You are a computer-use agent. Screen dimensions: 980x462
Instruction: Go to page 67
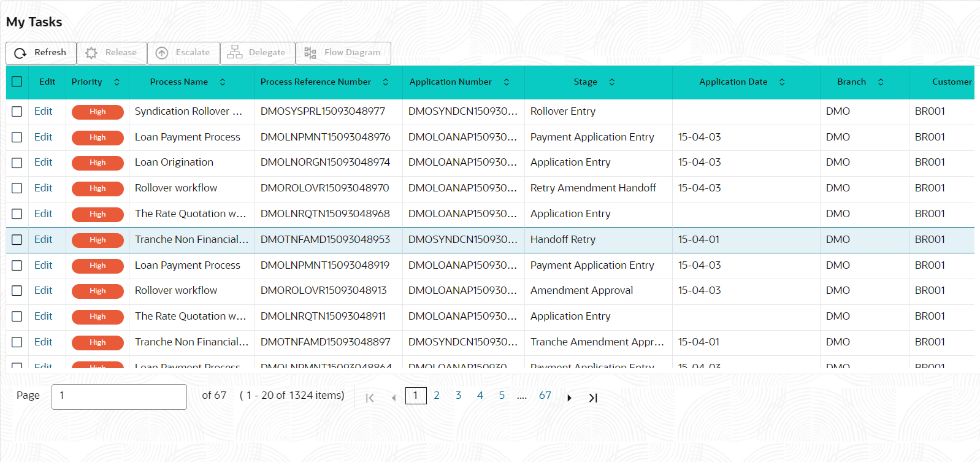pos(545,396)
